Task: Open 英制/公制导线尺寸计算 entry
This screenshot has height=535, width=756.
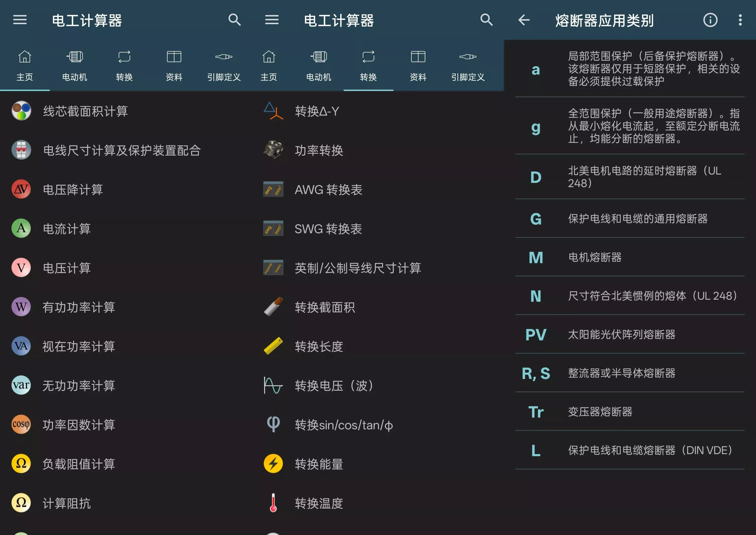Action: [x=358, y=268]
